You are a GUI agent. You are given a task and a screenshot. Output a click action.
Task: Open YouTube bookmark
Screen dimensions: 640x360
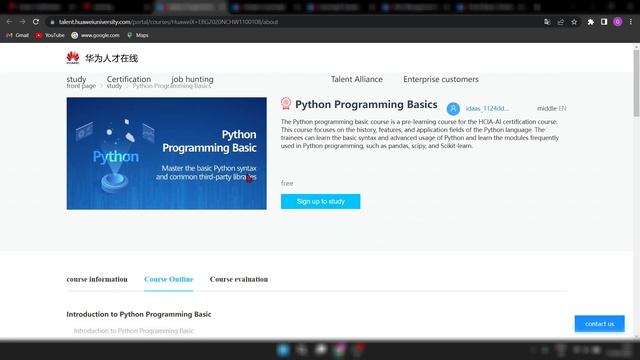50,36
